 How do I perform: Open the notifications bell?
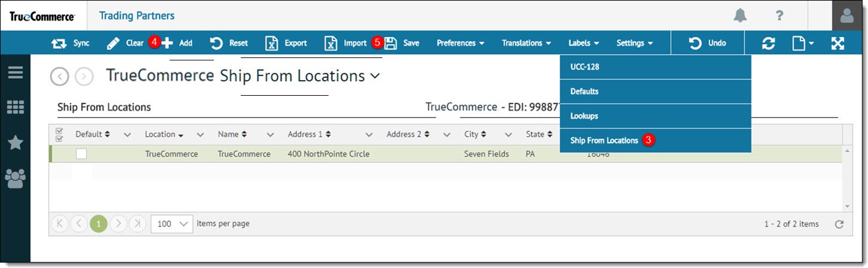740,16
